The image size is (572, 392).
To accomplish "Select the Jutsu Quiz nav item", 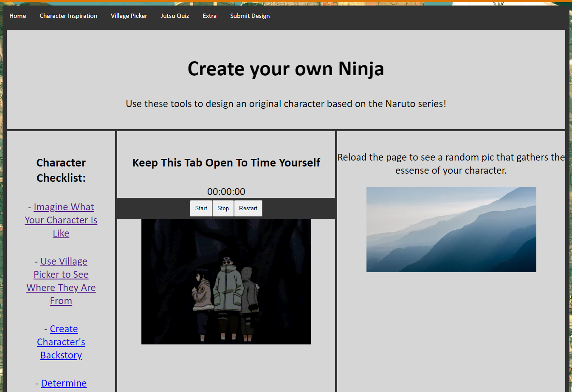I will (175, 16).
